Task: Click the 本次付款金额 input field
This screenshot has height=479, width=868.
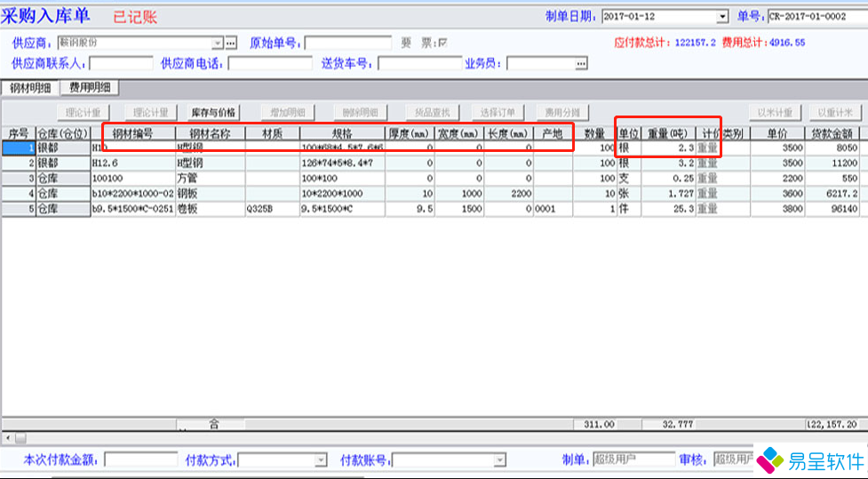Action: tap(141, 459)
